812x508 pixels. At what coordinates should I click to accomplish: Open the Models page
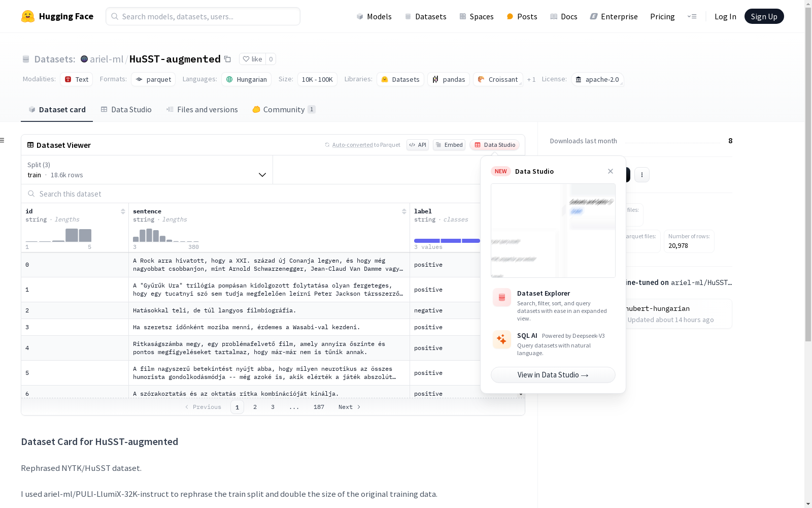[x=374, y=17]
